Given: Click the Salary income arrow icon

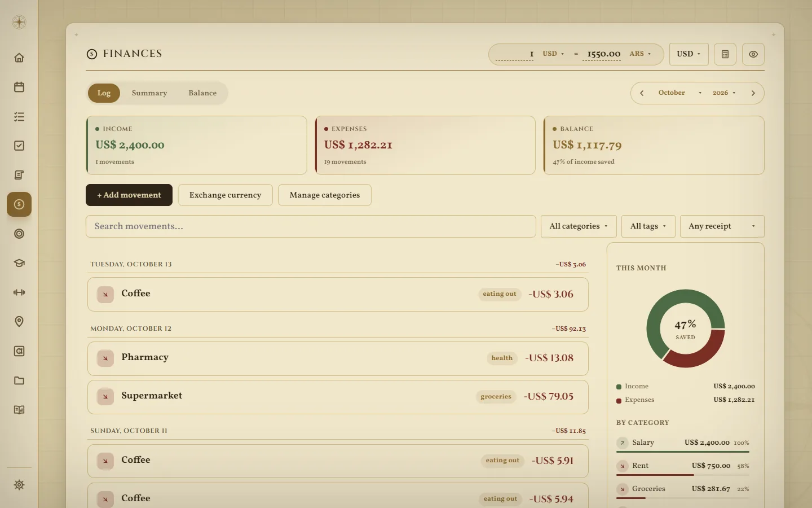Looking at the screenshot, I should 622,443.
